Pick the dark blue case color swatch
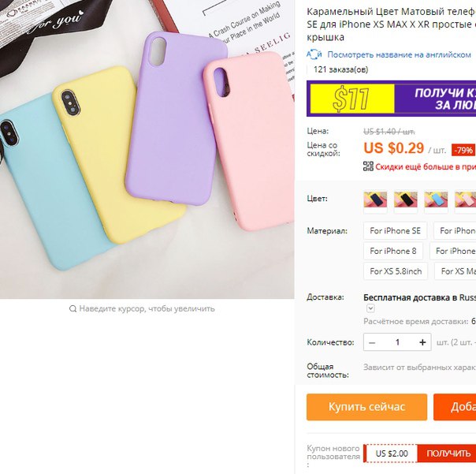476x474 pixels. click(375, 200)
